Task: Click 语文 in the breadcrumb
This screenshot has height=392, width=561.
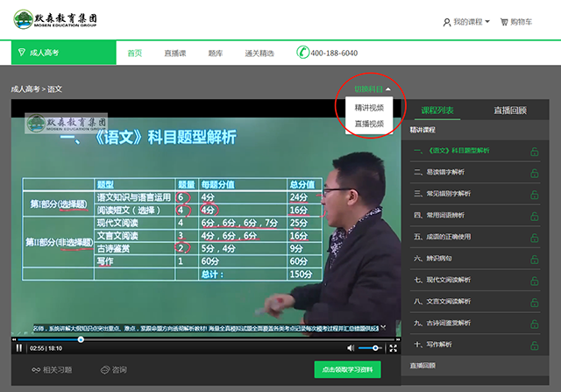Action: 54,89
